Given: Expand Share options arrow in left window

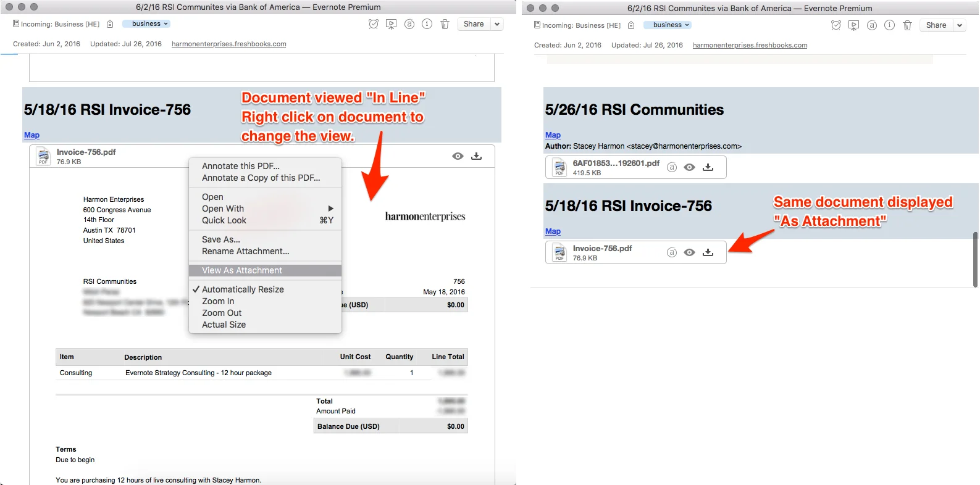Looking at the screenshot, I should [x=498, y=24].
